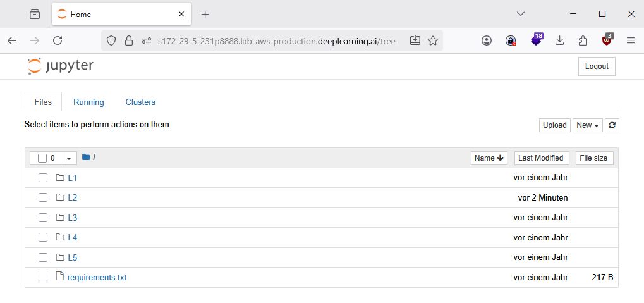Screen dimensions: 644x303
Task: Expand the selection dropdown arrow beside count
Action: click(x=68, y=158)
